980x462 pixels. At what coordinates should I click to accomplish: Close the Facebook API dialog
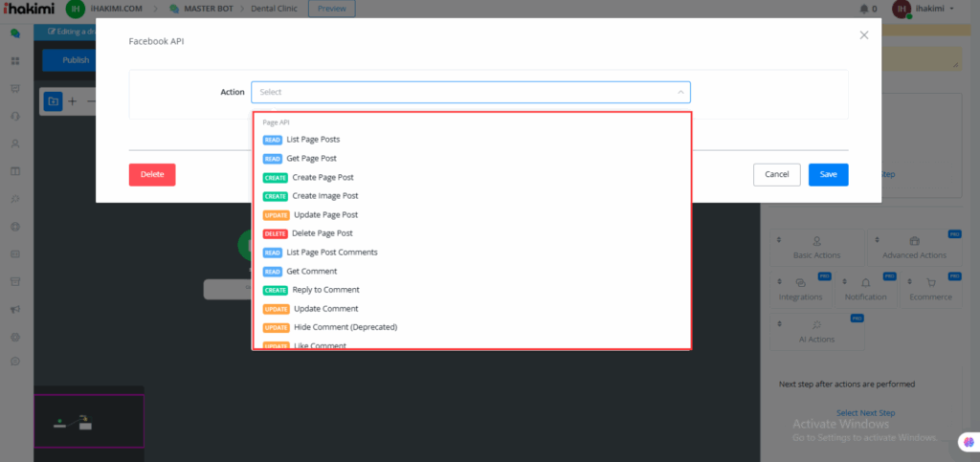[863, 35]
